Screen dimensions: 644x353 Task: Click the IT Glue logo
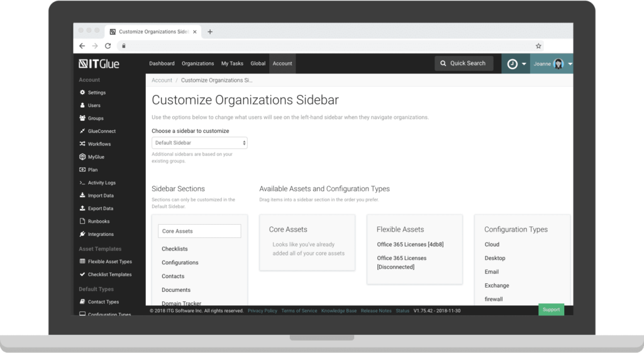pyautogui.click(x=99, y=64)
